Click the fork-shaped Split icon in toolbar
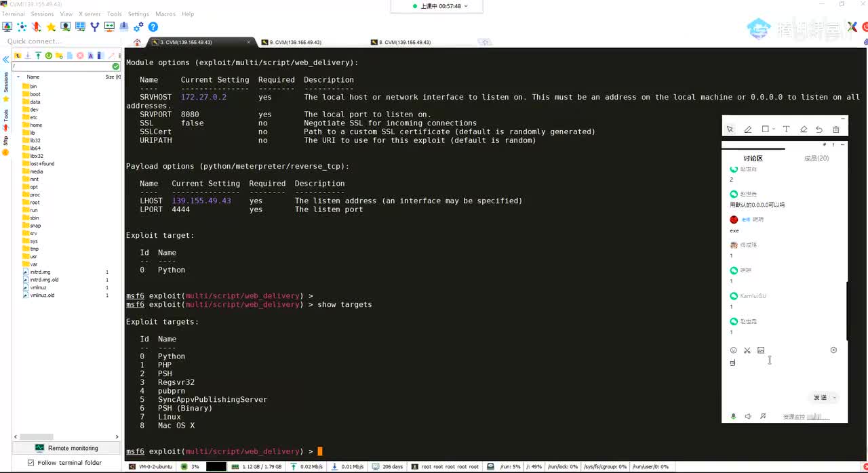Image resolution: width=868 pixels, height=473 pixels. tap(95, 27)
